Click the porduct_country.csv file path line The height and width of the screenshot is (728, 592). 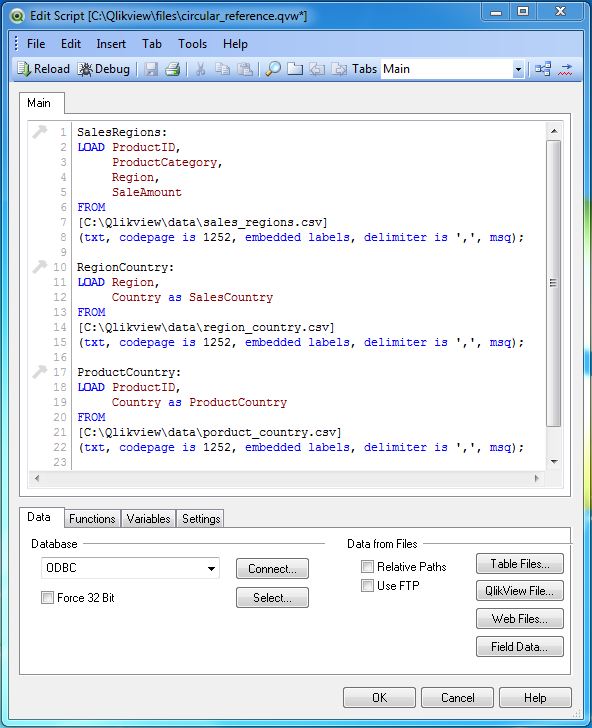pyautogui.click(x=209, y=432)
